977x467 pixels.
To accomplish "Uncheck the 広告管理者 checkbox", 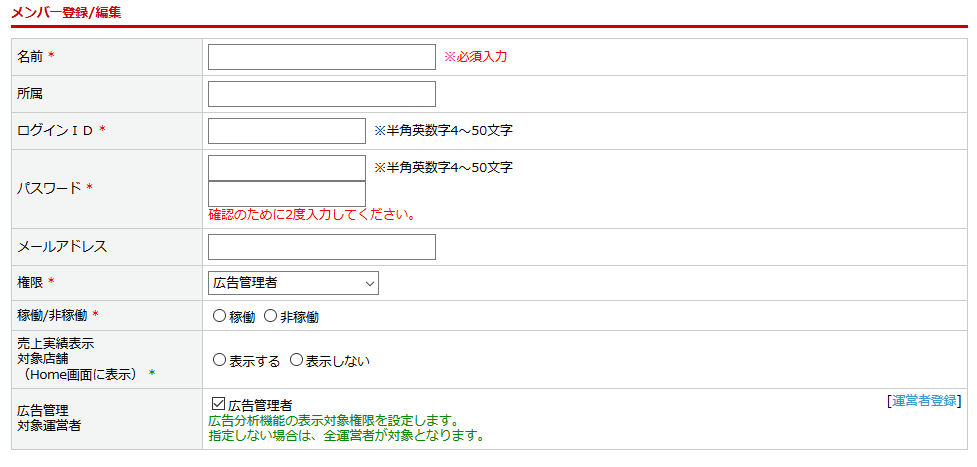I will (x=219, y=404).
